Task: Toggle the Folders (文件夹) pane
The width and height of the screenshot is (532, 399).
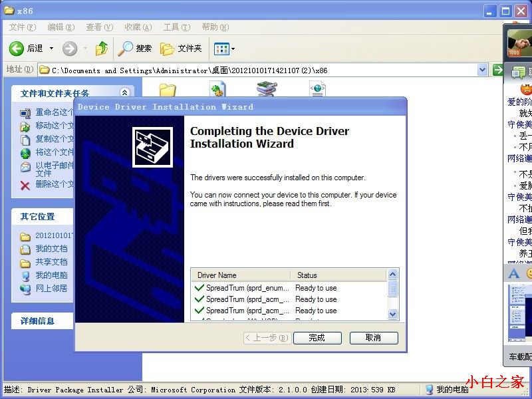Action: (x=181, y=49)
